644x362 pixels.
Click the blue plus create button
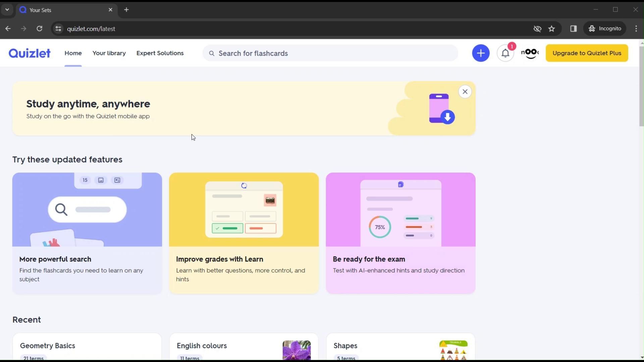tap(480, 53)
